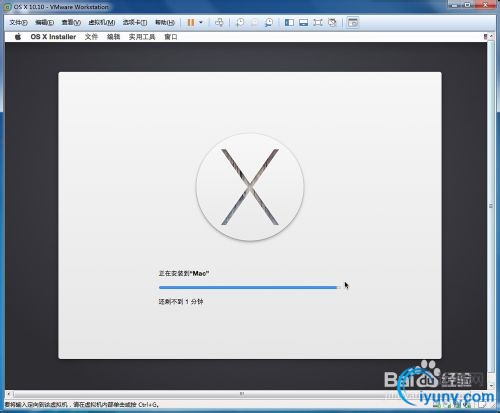
Task: Click the vertical scrollbar up arrow
Action: click(491, 36)
